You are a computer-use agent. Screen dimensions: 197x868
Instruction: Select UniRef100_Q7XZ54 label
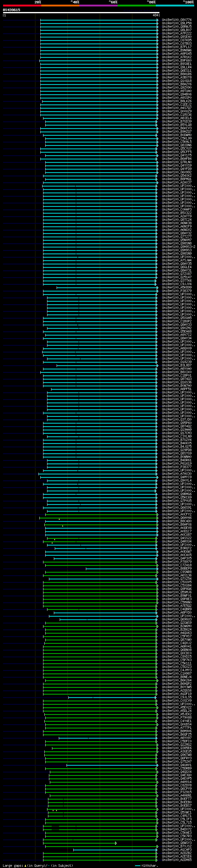176,579
